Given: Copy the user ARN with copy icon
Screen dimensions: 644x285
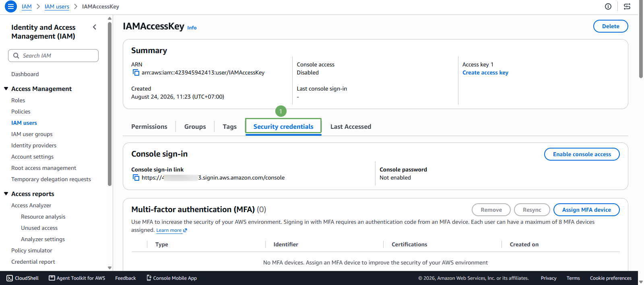Looking at the screenshot, I should tap(136, 73).
